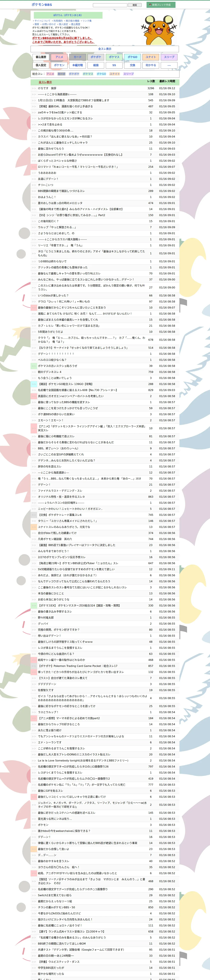This screenshot has width=210, height=980.
Task: Select the 書込履歴 category button
Action: [x=41, y=57]
